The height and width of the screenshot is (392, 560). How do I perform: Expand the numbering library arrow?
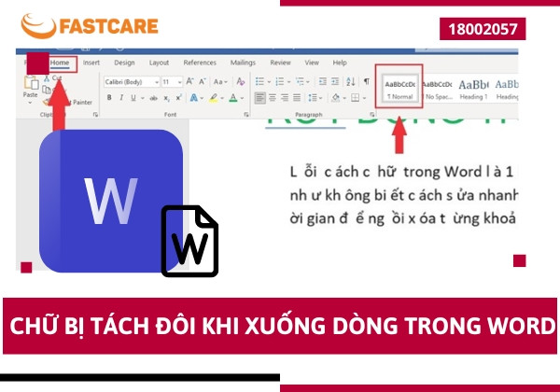289,82
